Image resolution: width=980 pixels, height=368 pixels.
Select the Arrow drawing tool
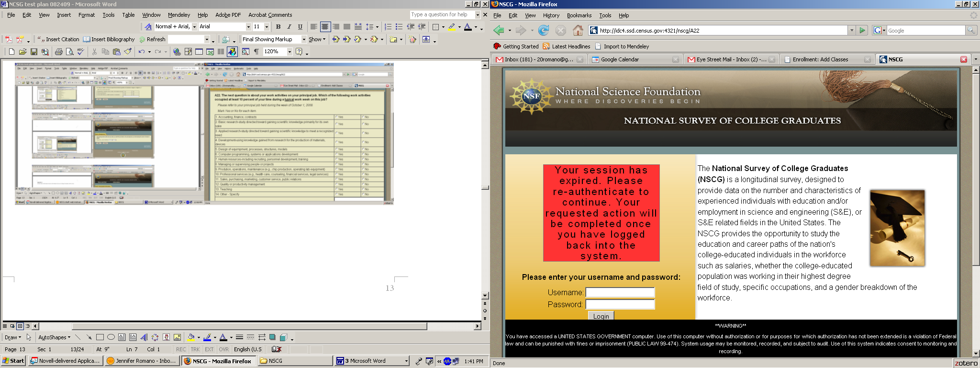pyautogui.click(x=89, y=337)
